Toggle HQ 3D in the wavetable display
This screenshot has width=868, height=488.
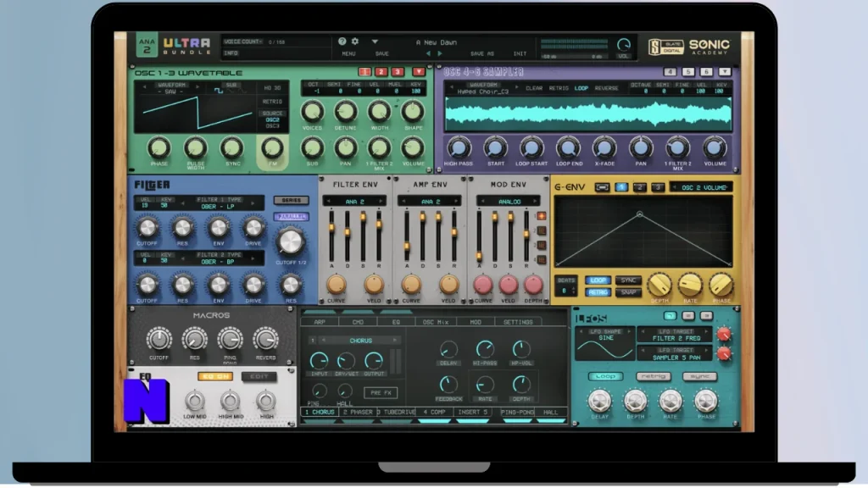tap(272, 88)
